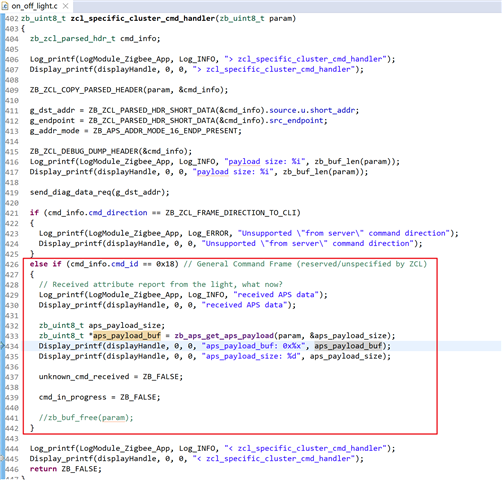Click line number 426 in the gutter
502x480 pixels.
click(x=12, y=264)
